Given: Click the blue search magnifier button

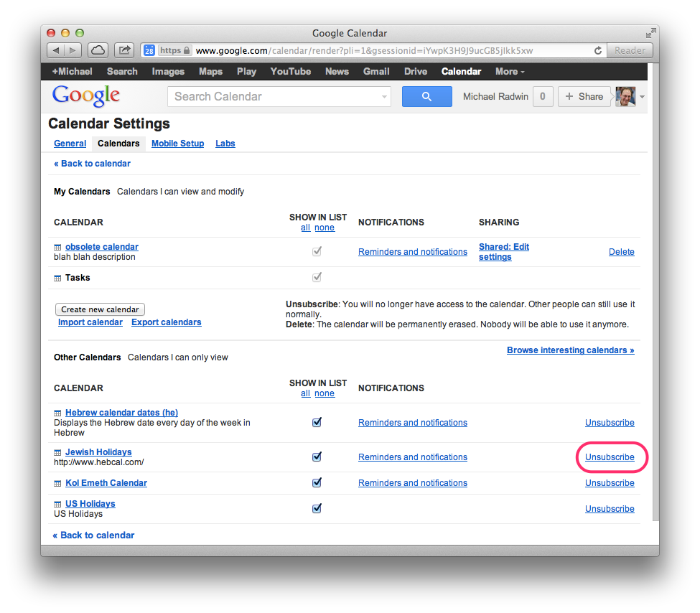Looking at the screenshot, I should (x=426, y=96).
